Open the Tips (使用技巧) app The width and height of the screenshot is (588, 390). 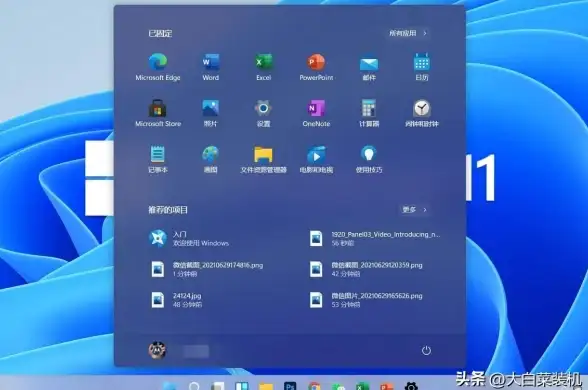pos(369,159)
